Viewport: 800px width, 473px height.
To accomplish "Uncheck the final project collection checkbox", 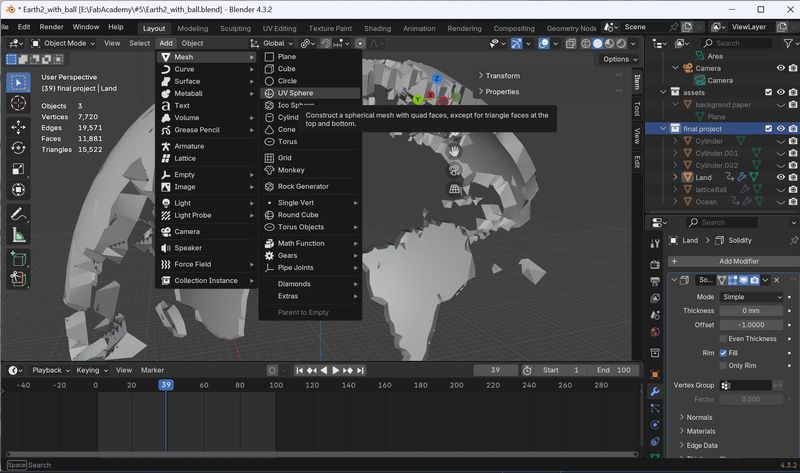I will [x=768, y=129].
